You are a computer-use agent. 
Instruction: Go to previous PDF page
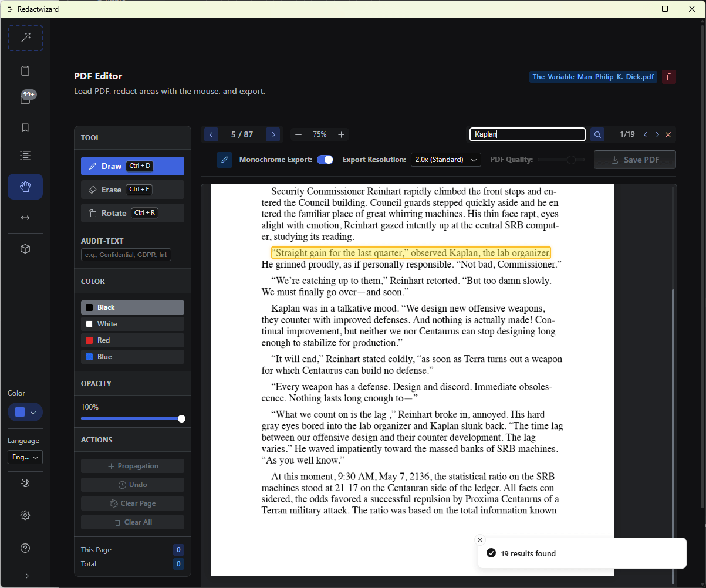pos(211,134)
